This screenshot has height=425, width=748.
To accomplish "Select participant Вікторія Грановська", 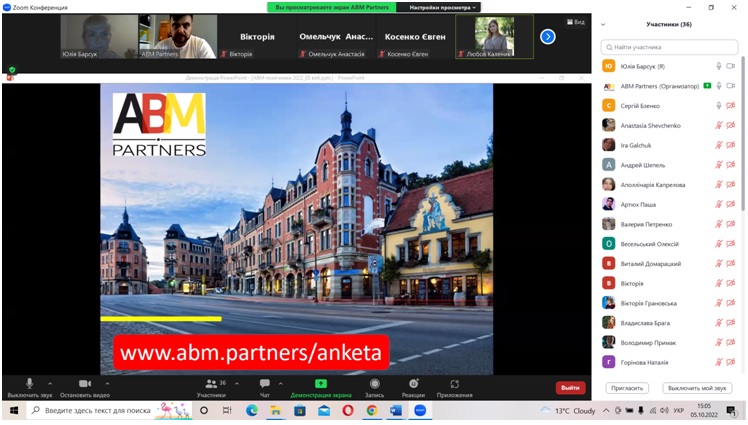I will (x=669, y=303).
